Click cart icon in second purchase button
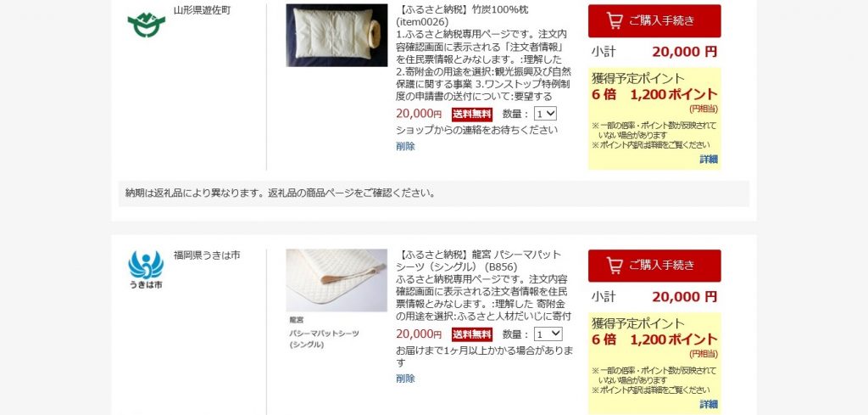This screenshot has height=415, width=868. 615,266
